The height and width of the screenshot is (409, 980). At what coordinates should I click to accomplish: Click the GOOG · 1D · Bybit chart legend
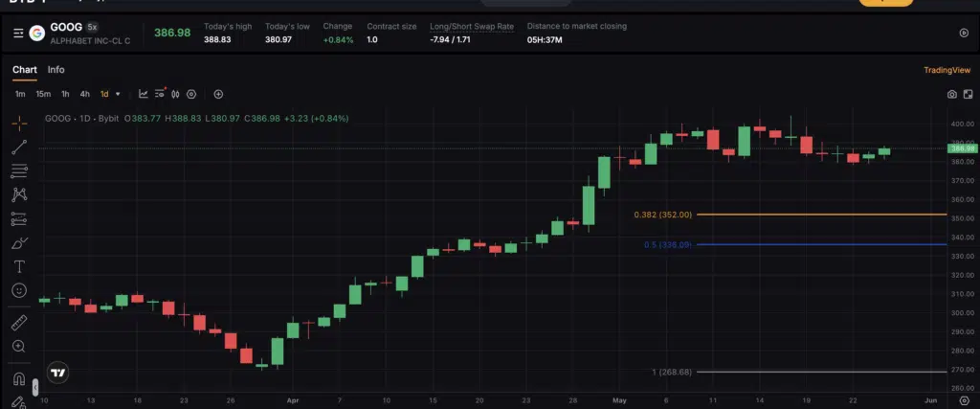82,118
